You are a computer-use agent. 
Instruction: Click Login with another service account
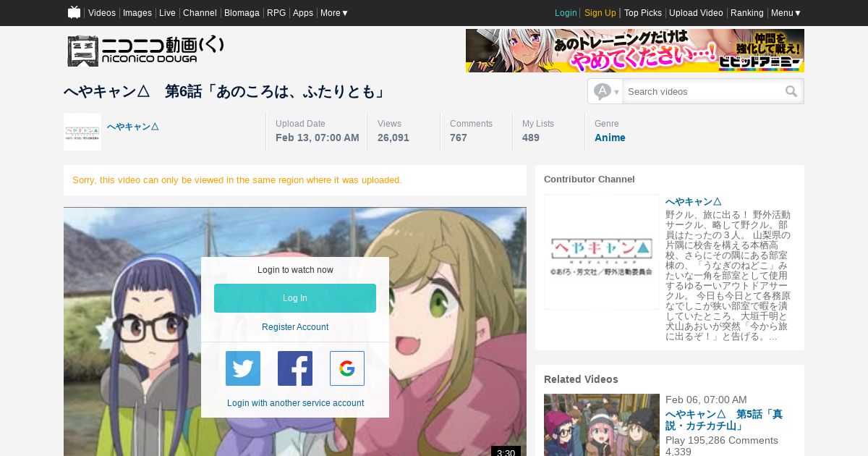click(295, 403)
